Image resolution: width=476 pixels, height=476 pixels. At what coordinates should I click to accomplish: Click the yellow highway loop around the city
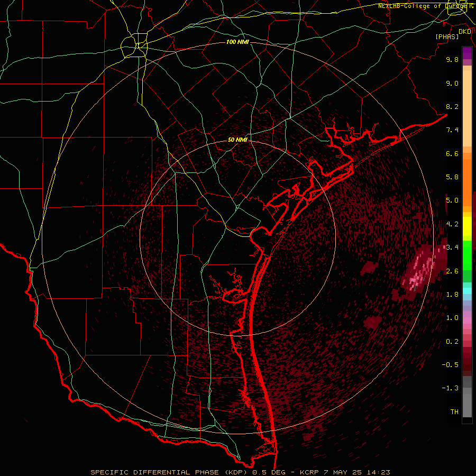[x=134, y=45]
